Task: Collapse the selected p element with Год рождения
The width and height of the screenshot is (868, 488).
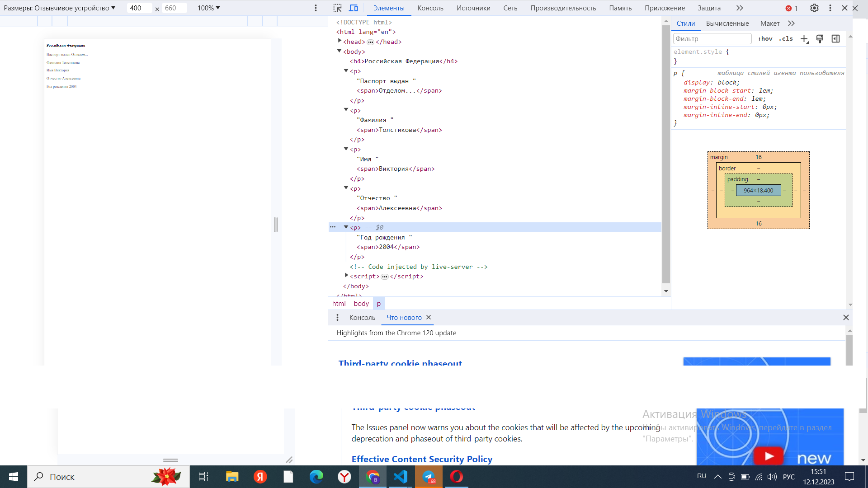Action: click(x=346, y=227)
